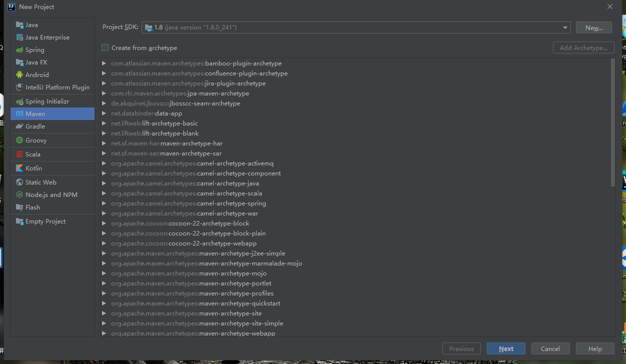The width and height of the screenshot is (626, 364).
Task: Click the Empty Project folder icon
Action: pos(20,221)
